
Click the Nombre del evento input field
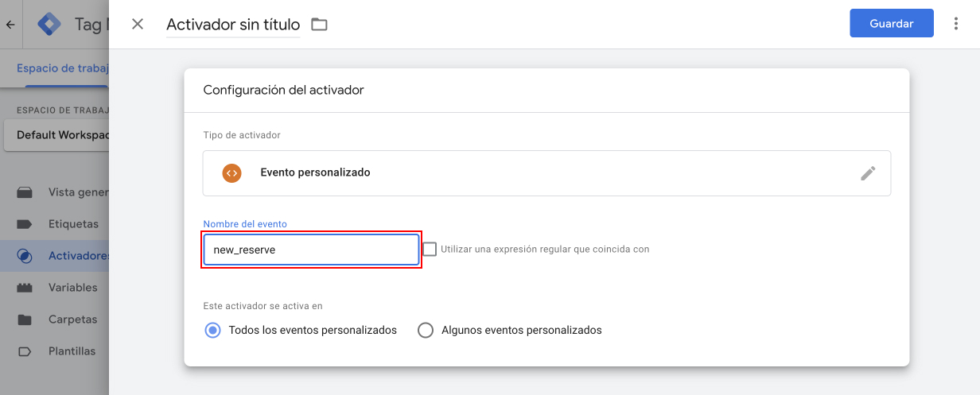(311, 250)
